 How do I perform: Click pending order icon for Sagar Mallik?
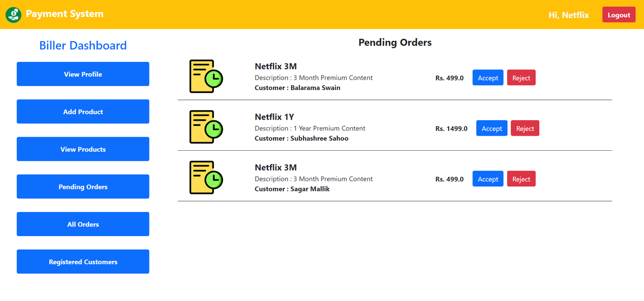pyautogui.click(x=206, y=177)
